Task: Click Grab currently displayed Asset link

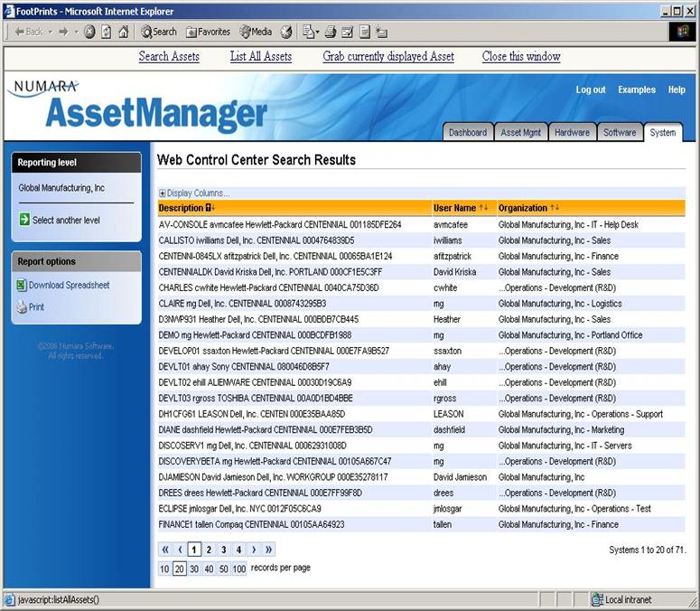Action: [x=388, y=56]
